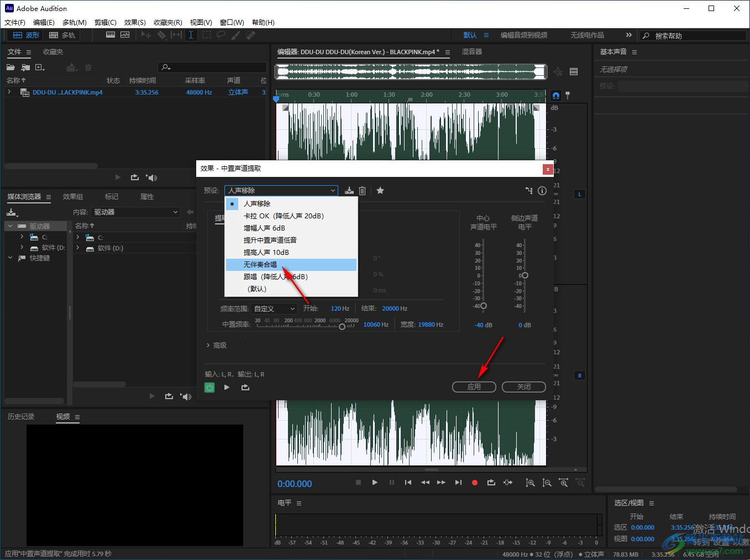Choose preset (默认)

pos(291,289)
